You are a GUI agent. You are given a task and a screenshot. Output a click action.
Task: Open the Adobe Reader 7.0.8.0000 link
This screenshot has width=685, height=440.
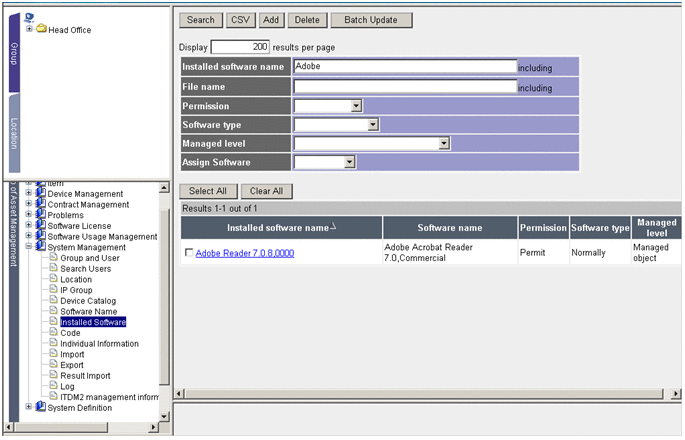pos(245,253)
